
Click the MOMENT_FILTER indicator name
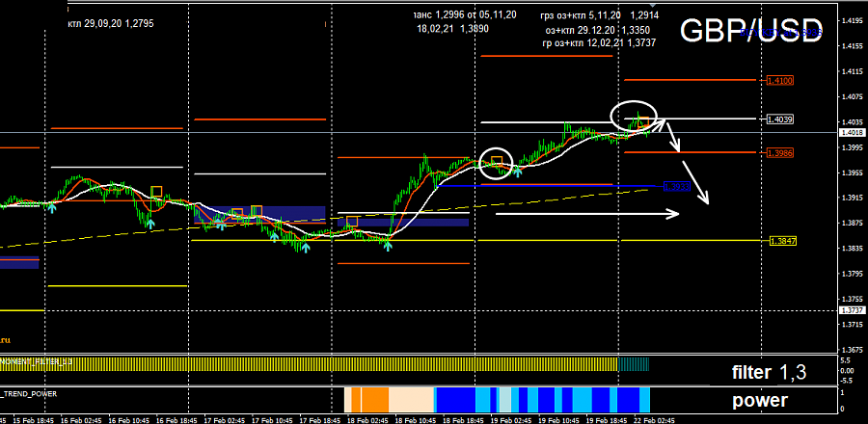[x=37, y=361]
